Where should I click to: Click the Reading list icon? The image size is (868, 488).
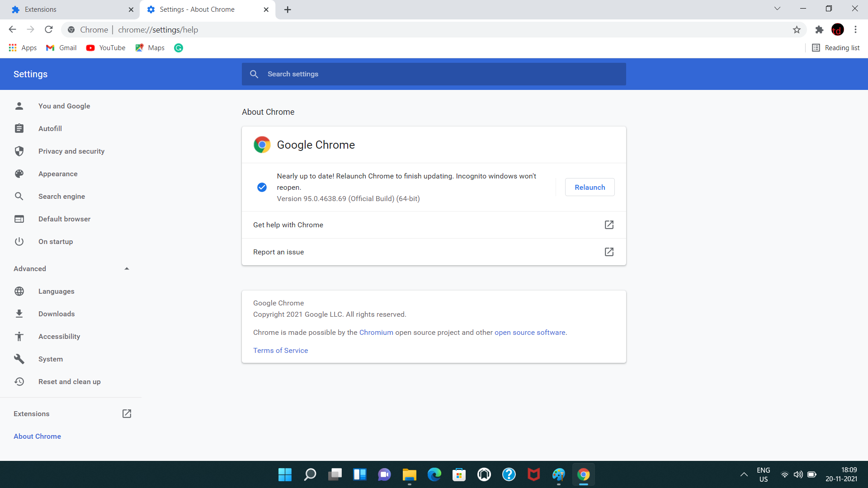(x=817, y=47)
